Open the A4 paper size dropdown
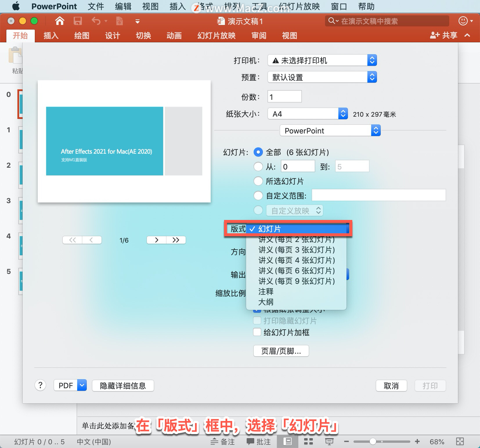This screenshot has height=448, width=480. [x=308, y=114]
